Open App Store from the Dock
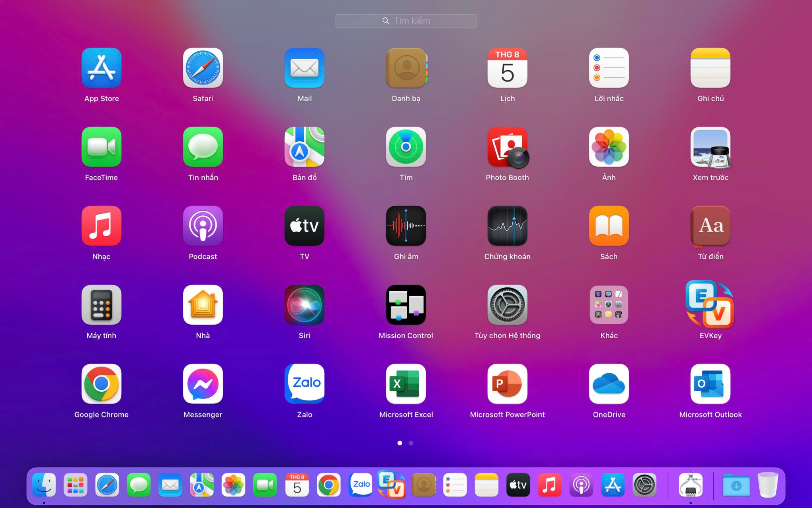This screenshot has width=812, height=508. [613, 485]
